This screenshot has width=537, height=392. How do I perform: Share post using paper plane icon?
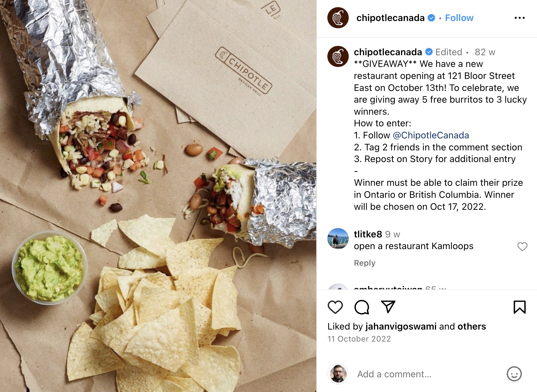pyautogui.click(x=388, y=307)
